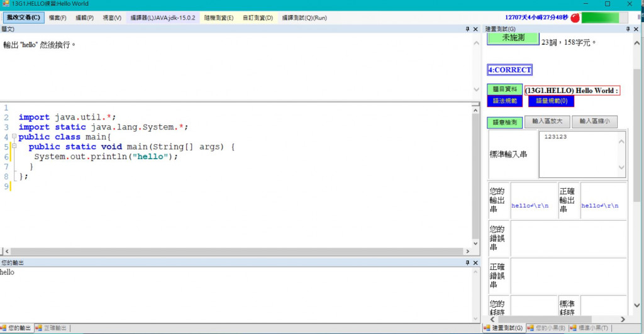Click left arrow of 建置測試 horizontal scrollbar
This screenshot has width=644, height=334.
(x=492, y=319)
